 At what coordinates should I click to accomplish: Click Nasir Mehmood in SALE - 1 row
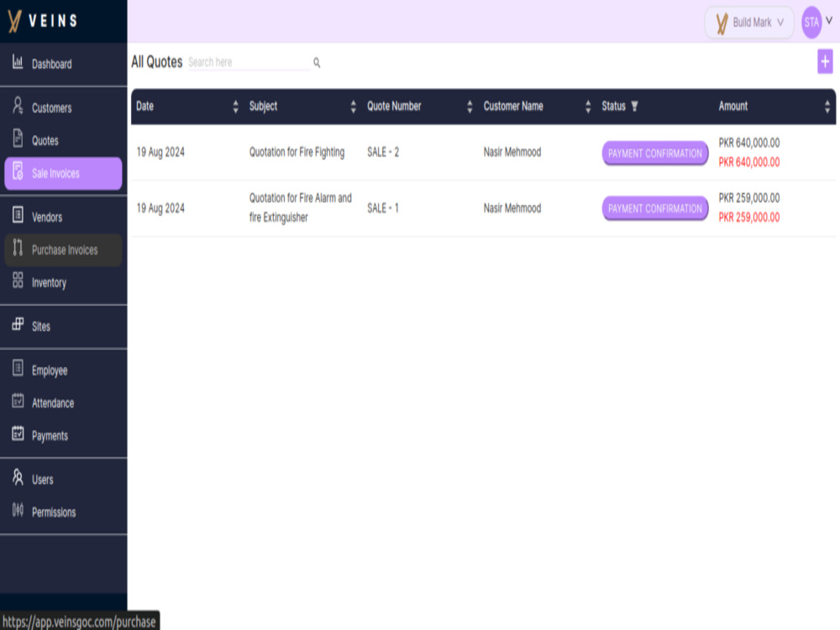point(512,207)
